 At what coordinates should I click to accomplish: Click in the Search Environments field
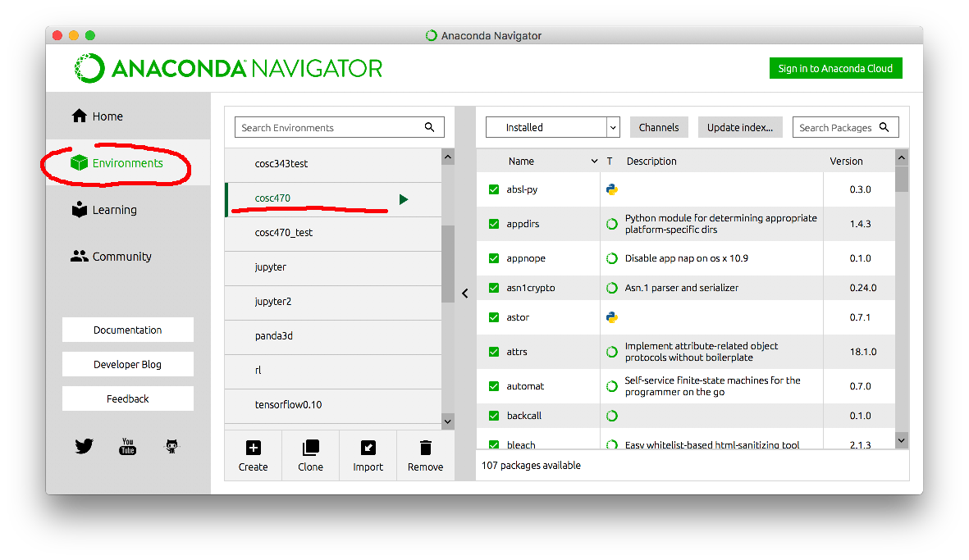(340, 127)
